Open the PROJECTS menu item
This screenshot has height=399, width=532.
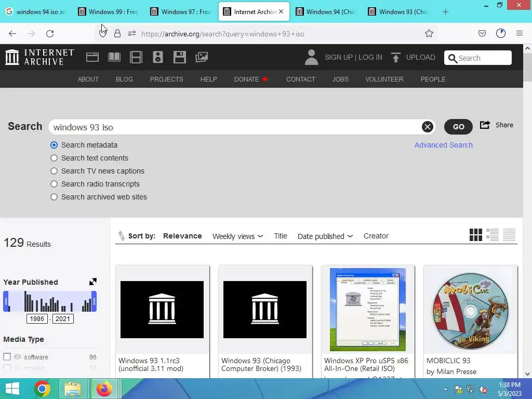tap(167, 79)
